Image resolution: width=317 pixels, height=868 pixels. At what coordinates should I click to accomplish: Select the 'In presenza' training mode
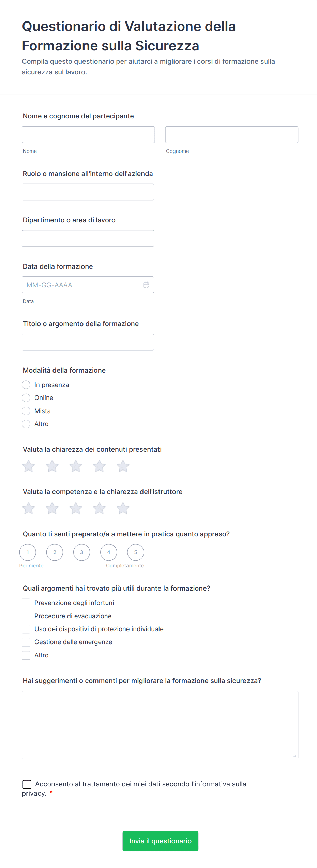26,385
